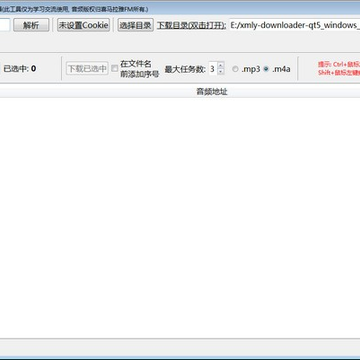Enable 在文件名前添加序号 checkbox

pyautogui.click(x=115, y=69)
